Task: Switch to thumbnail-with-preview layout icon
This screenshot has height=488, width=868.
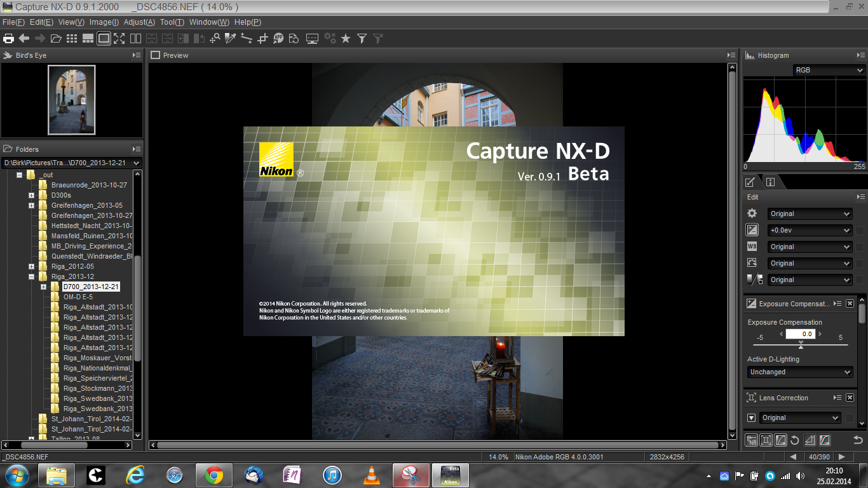Action: 88,39
